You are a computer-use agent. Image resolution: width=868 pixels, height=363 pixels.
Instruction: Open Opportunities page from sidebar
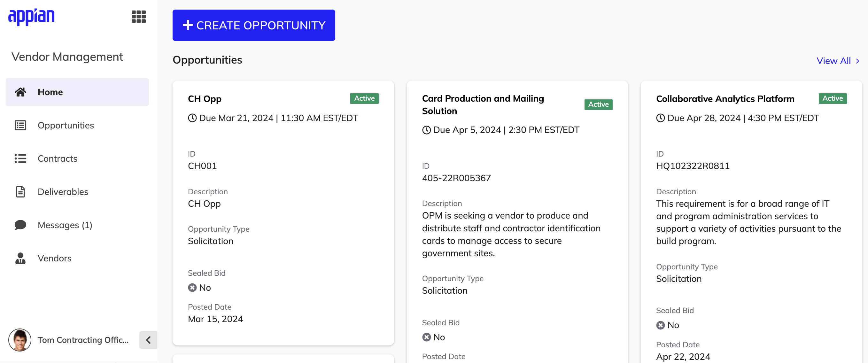pyautogui.click(x=77, y=125)
